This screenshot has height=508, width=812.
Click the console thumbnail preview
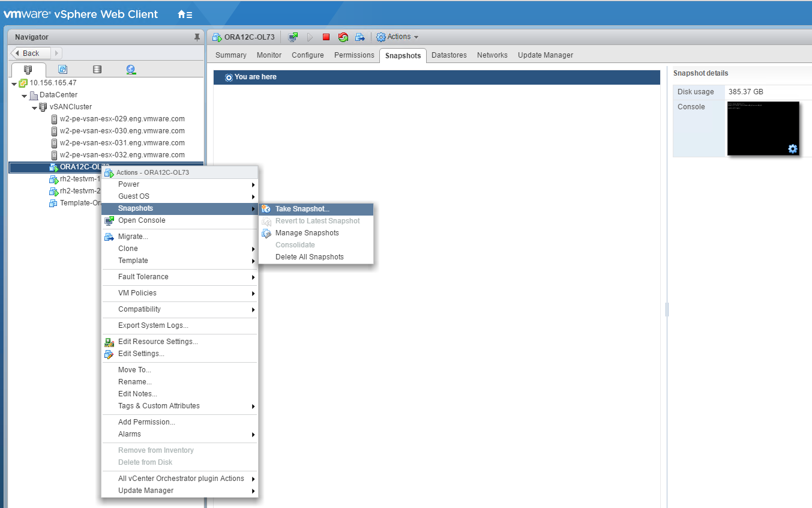(763, 129)
